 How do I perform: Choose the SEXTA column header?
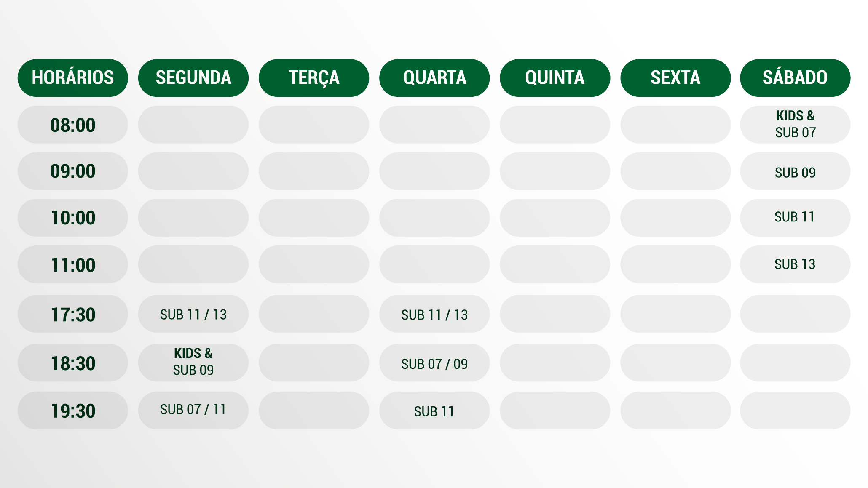(x=675, y=78)
